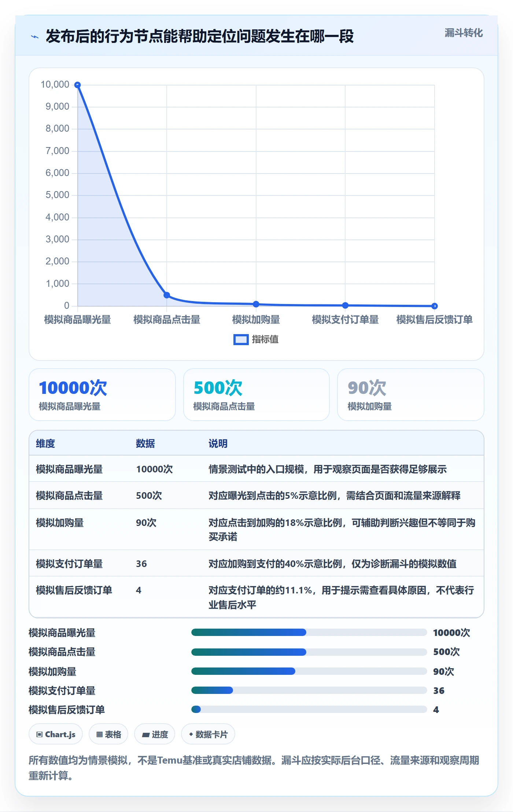Click the heading 发布后的行为节点能帮助定位问题发生在哪一段

pyautogui.click(x=200, y=36)
